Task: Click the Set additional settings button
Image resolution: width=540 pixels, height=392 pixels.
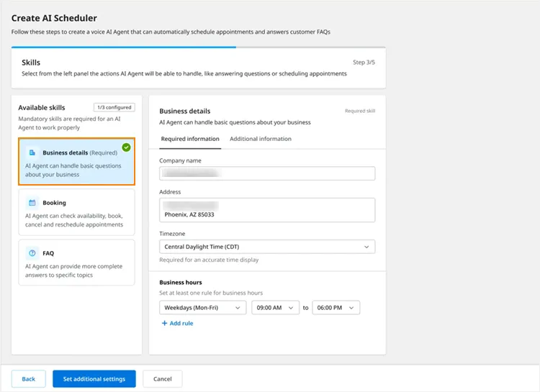Action: (x=94, y=379)
